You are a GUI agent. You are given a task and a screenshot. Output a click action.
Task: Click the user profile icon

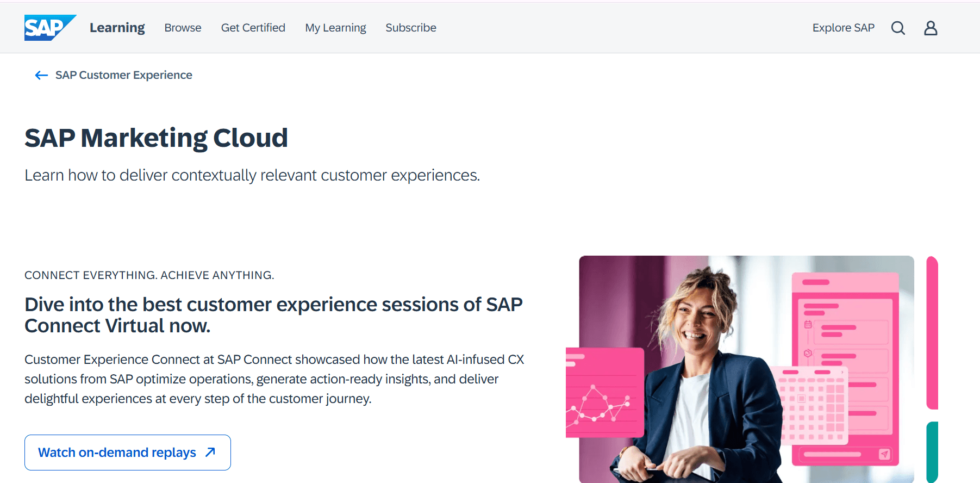931,27
